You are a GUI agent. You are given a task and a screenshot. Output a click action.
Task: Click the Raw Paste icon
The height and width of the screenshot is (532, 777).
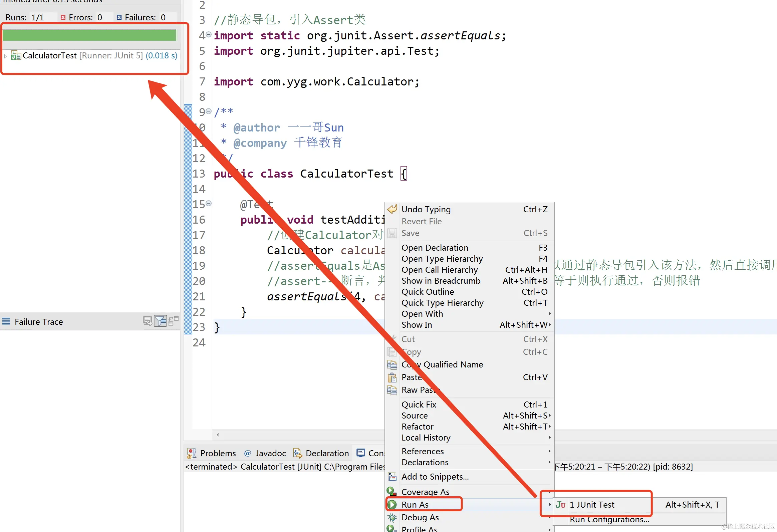tap(392, 390)
